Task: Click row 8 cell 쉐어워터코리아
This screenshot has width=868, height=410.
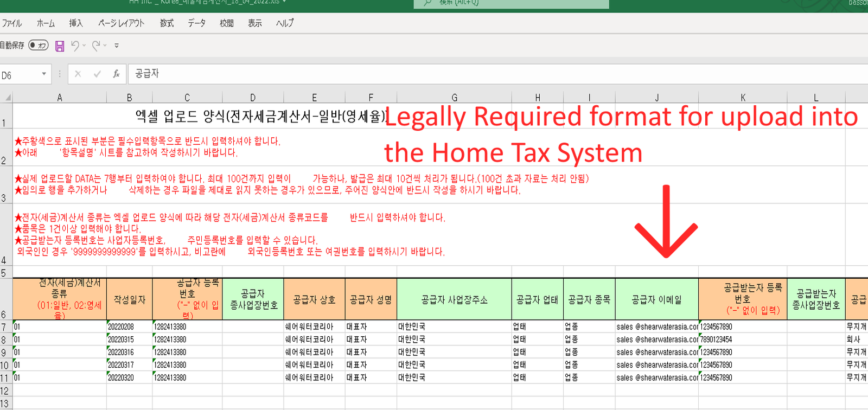Action: 314,339
